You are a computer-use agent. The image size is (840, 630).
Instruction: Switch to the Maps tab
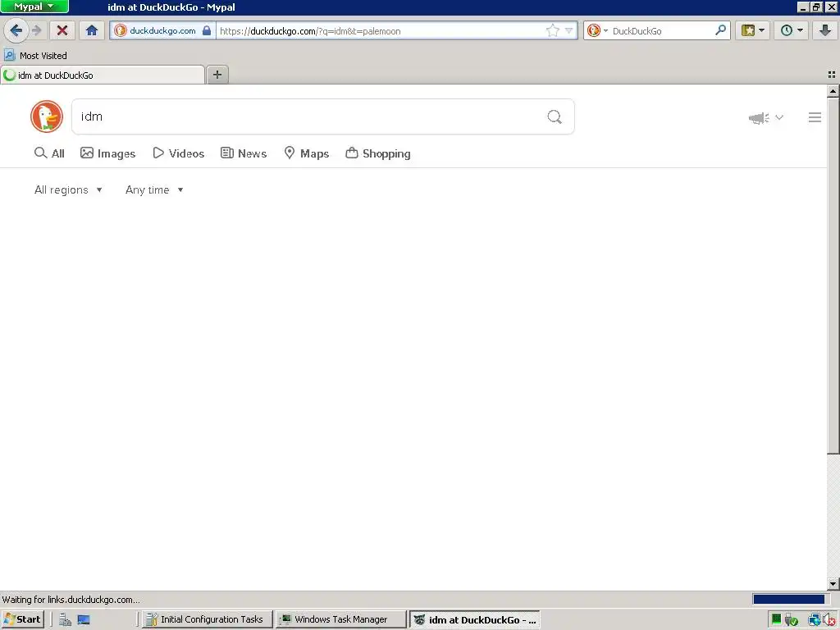coord(307,153)
